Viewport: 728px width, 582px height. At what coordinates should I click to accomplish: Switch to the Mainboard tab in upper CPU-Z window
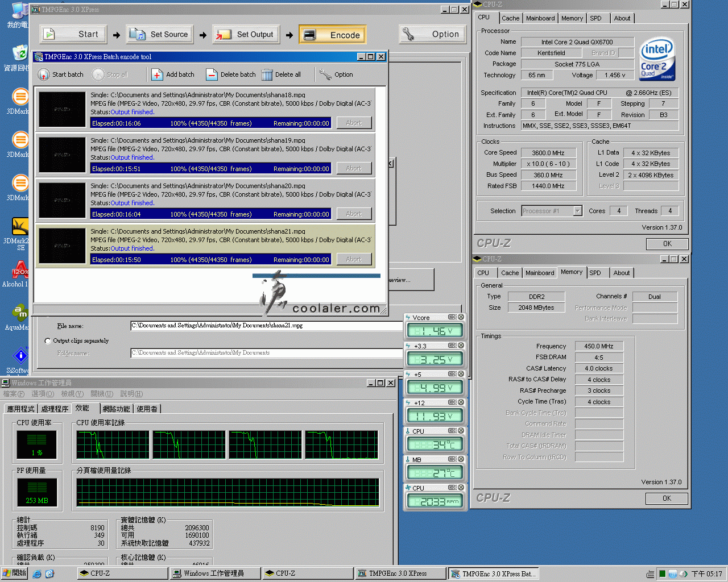[x=540, y=18]
